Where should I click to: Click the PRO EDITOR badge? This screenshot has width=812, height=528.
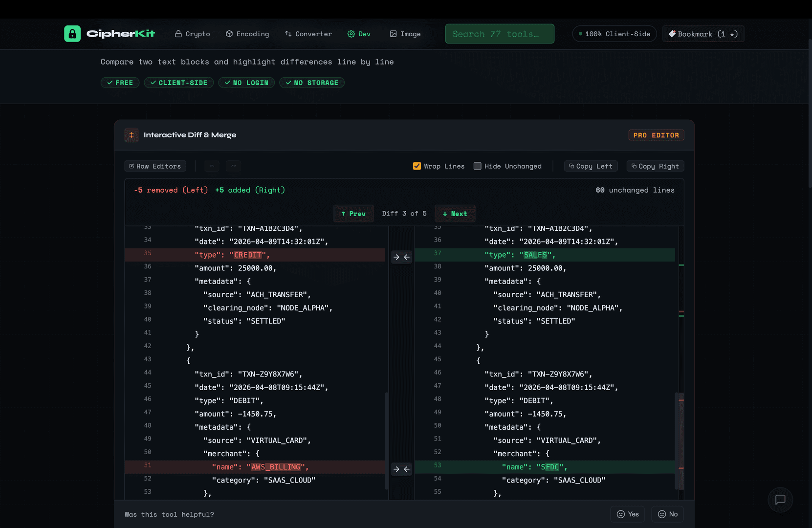(x=656, y=135)
